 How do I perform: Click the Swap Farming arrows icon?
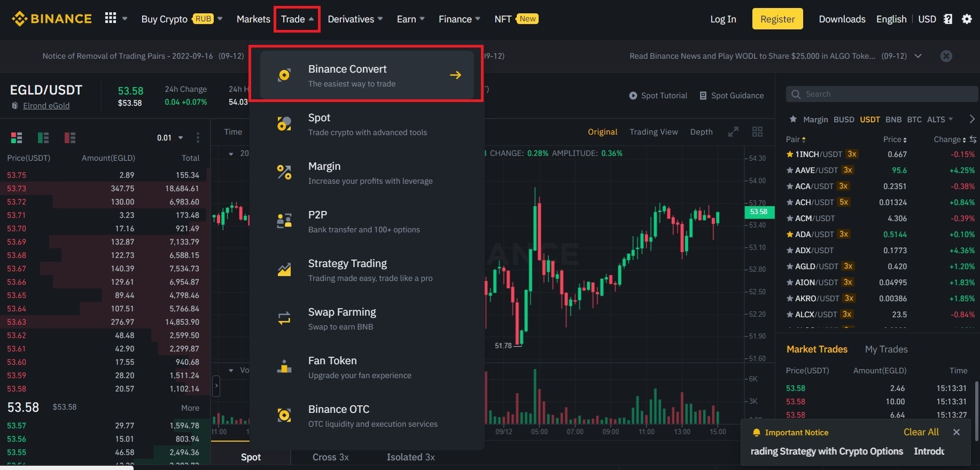[284, 318]
